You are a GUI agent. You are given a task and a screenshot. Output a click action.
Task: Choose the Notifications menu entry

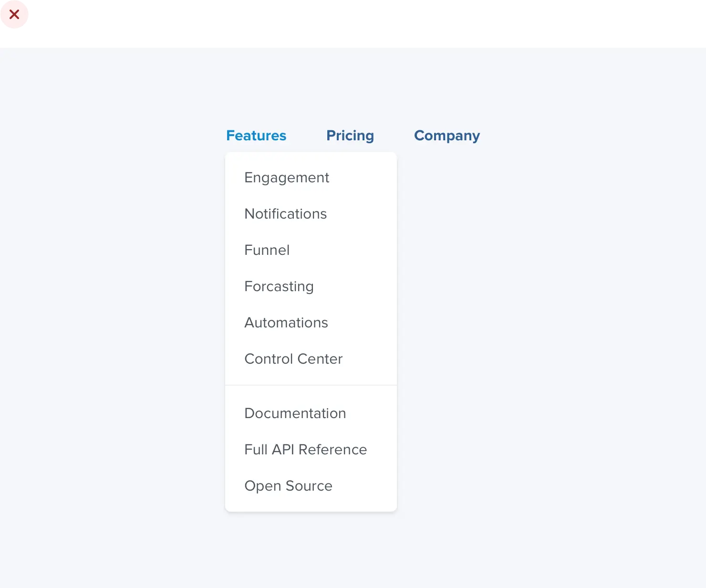(x=286, y=214)
